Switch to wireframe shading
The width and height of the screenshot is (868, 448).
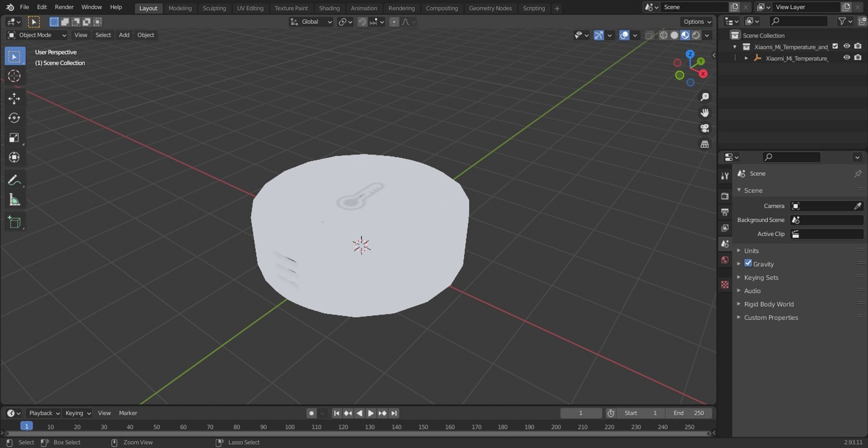663,35
